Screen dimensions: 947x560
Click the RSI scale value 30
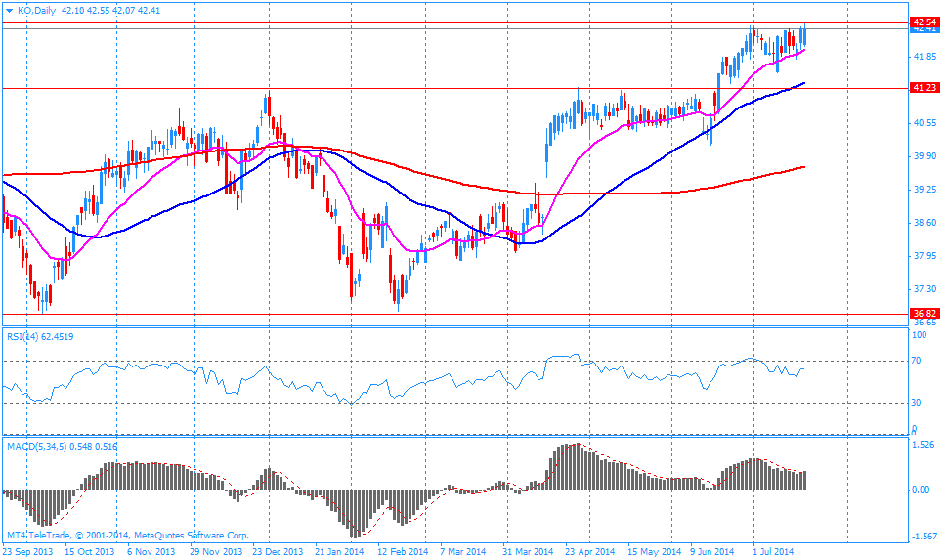pyautogui.click(x=916, y=402)
